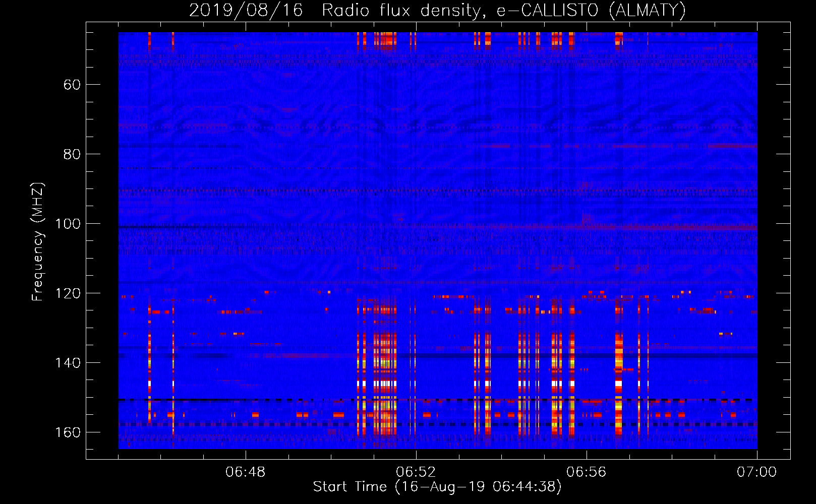The width and height of the screenshot is (816, 504).
Task: Select the 100 frequency tick label
Action: [x=68, y=224]
